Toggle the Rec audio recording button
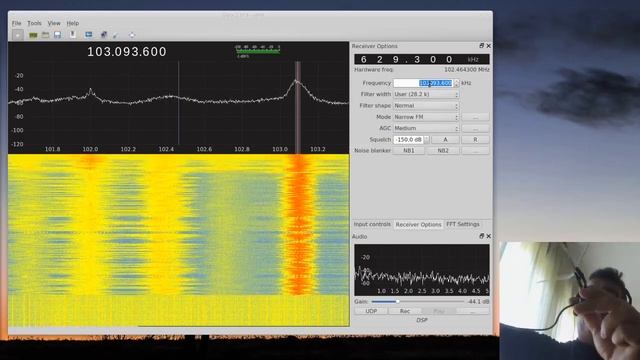640x360 pixels. click(404, 311)
